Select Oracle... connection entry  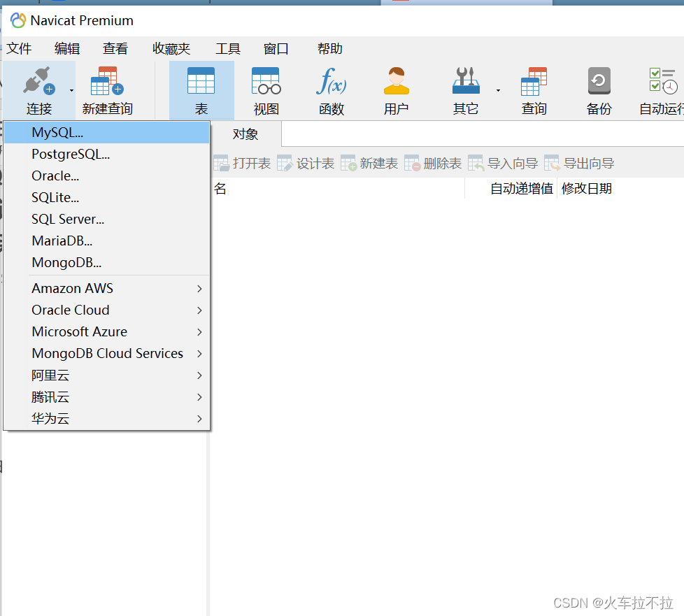point(107,176)
